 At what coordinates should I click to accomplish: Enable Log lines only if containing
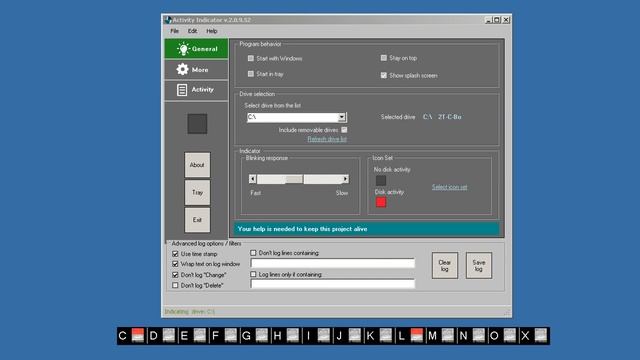click(x=253, y=274)
